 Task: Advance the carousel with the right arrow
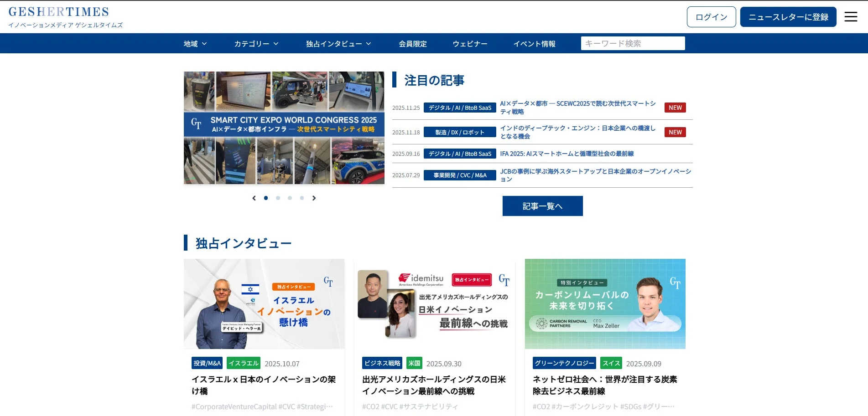pos(314,198)
